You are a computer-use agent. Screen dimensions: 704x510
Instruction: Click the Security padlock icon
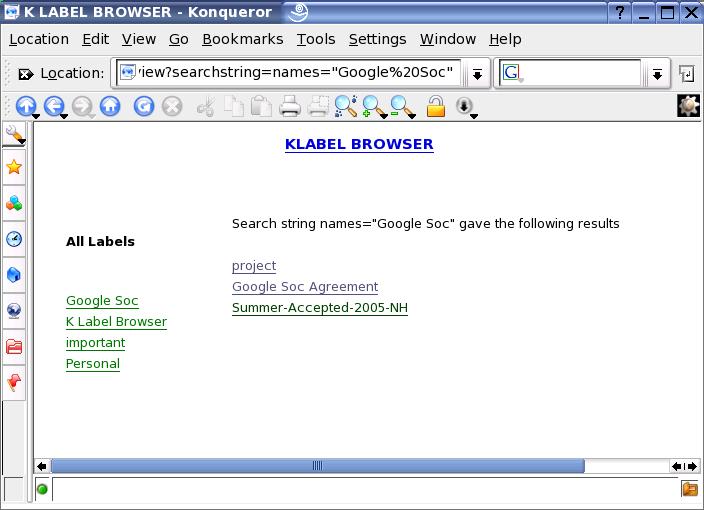pyautogui.click(x=436, y=107)
